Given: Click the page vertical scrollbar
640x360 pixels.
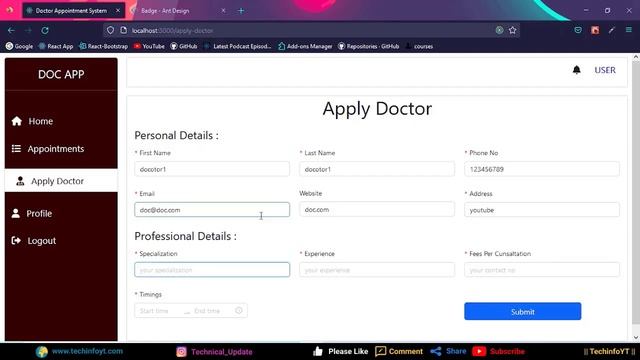Looking at the screenshot, I should click(x=636, y=192).
